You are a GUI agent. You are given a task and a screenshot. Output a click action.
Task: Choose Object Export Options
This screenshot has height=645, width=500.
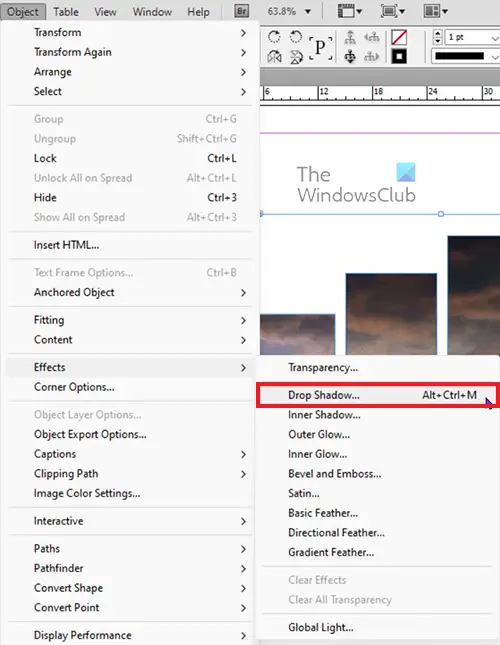[x=130, y=434]
